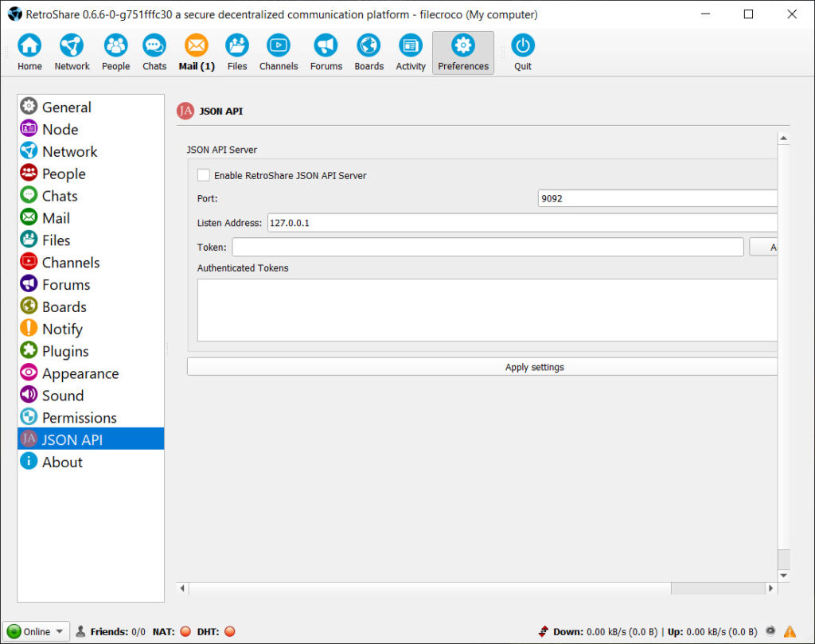Screen dimensions: 815x644
Task: Select Forums in preferences sidebar
Action: [x=91, y=285]
